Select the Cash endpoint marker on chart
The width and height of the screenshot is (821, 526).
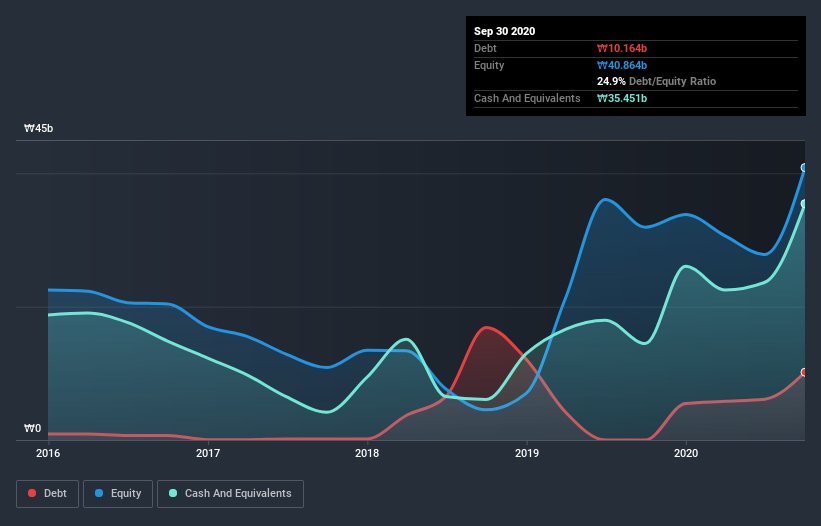point(805,204)
